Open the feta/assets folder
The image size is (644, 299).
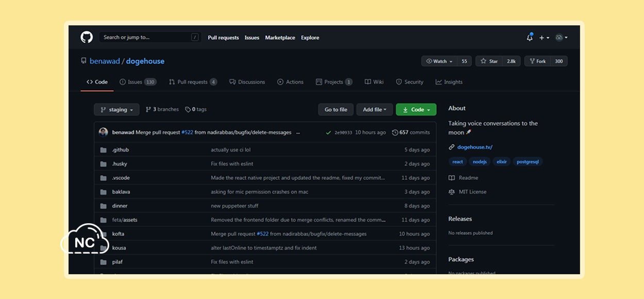click(x=125, y=220)
